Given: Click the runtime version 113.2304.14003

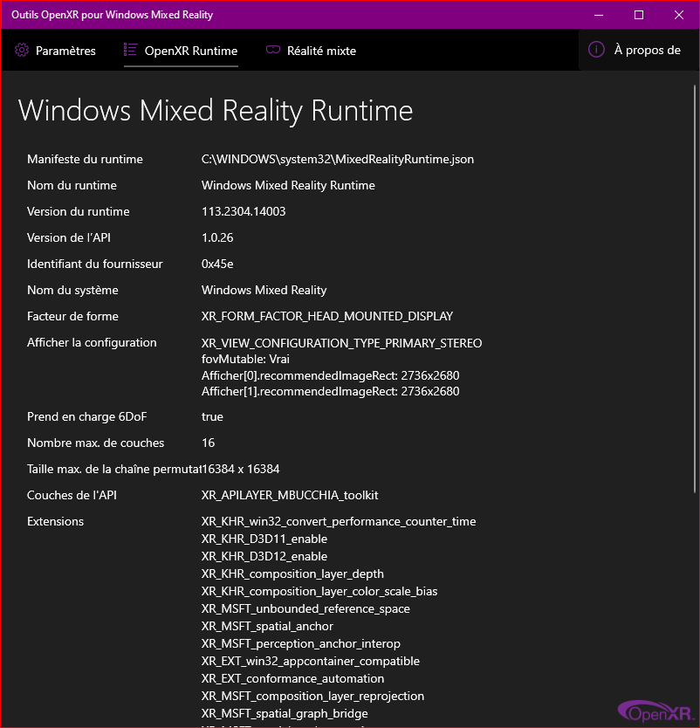Looking at the screenshot, I should [x=244, y=212].
